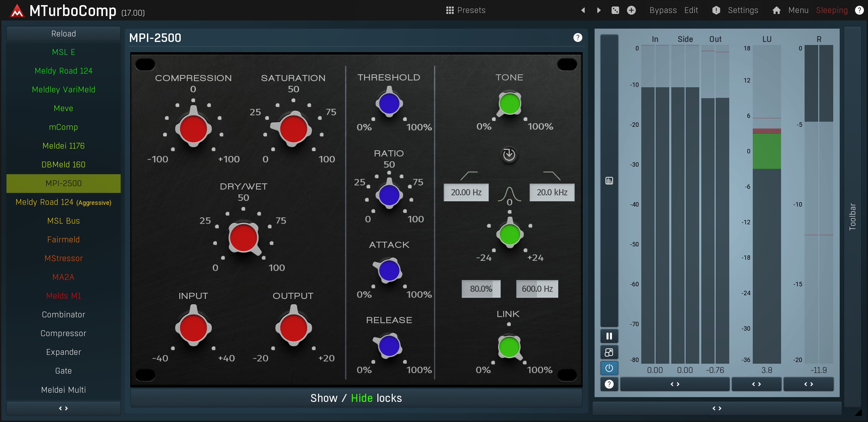Click the add preset plus icon
This screenshot has height=422, width=868.
point(631,10)
